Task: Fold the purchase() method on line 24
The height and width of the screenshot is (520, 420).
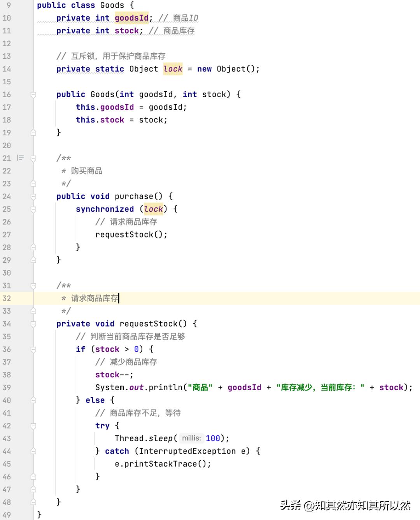Action: pos(33,196)
